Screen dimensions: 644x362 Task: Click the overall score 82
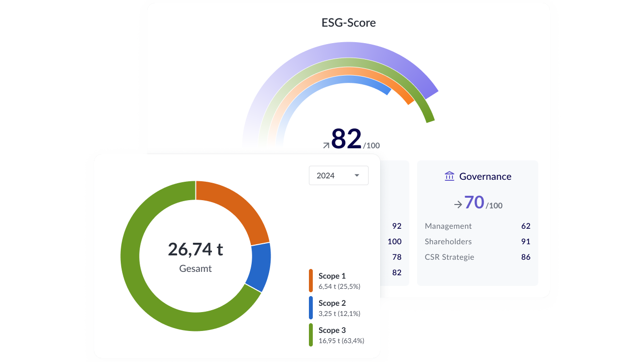click(346, 139)
